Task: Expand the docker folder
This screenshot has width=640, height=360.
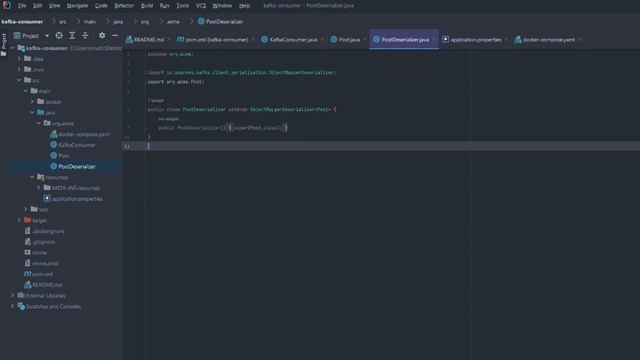Action: tap(32, 102)
